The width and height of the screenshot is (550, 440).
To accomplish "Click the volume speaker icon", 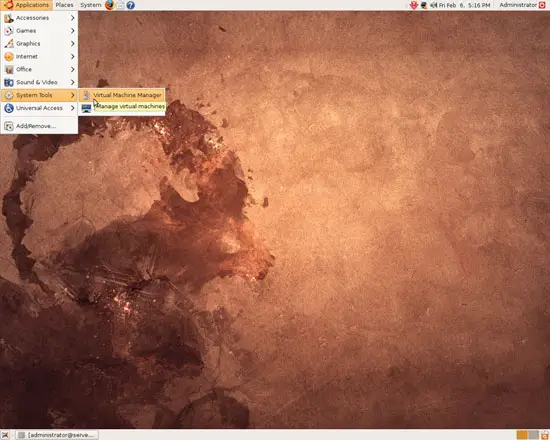I will 434,5.
